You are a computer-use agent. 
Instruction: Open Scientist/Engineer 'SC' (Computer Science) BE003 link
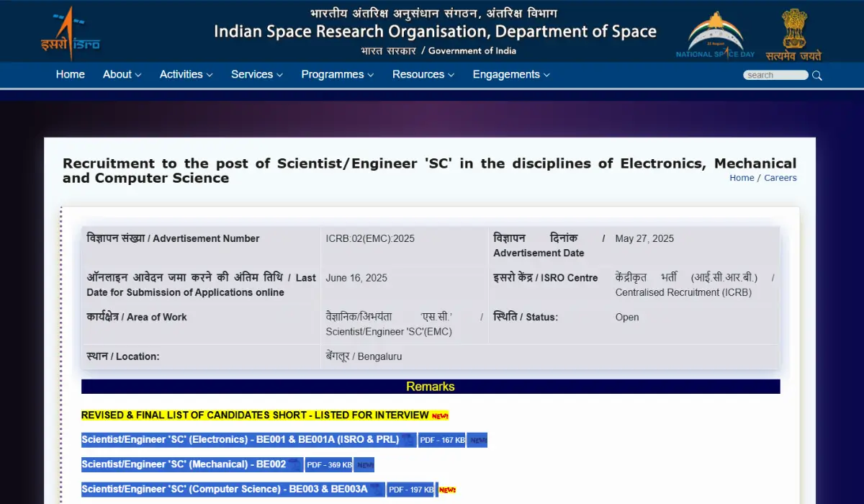tap(225, 490)
